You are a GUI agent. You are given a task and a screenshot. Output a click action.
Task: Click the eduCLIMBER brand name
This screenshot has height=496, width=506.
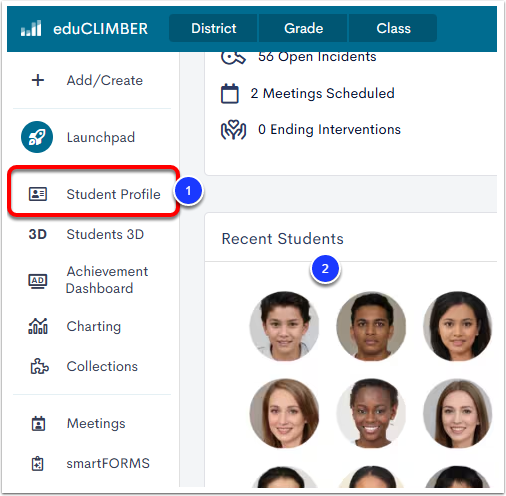coord(100,29)
